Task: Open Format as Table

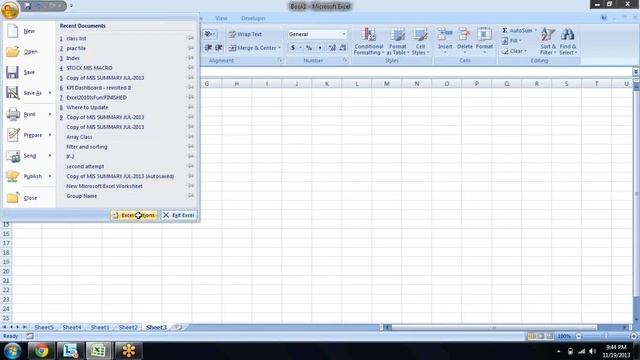Action: [x=398, y=41]
